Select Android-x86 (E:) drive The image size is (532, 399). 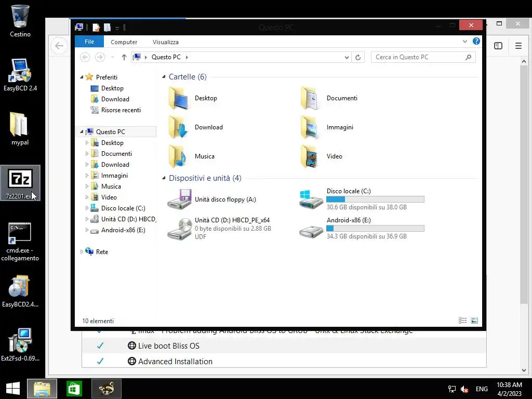coord(362,229)
